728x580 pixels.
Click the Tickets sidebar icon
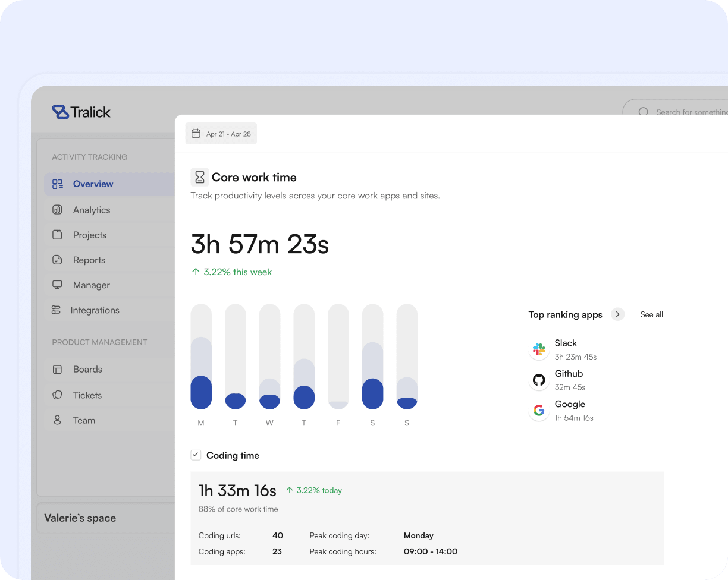[57, 395]
